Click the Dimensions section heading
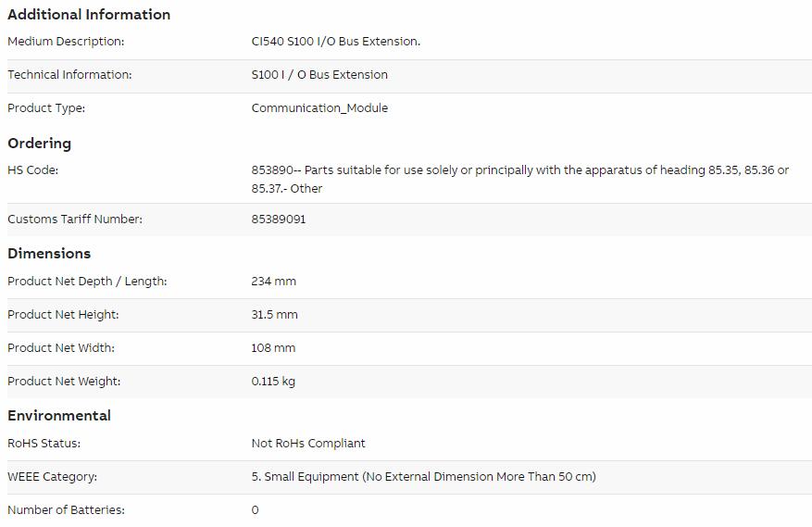812x527 pixels. (49, 254)
